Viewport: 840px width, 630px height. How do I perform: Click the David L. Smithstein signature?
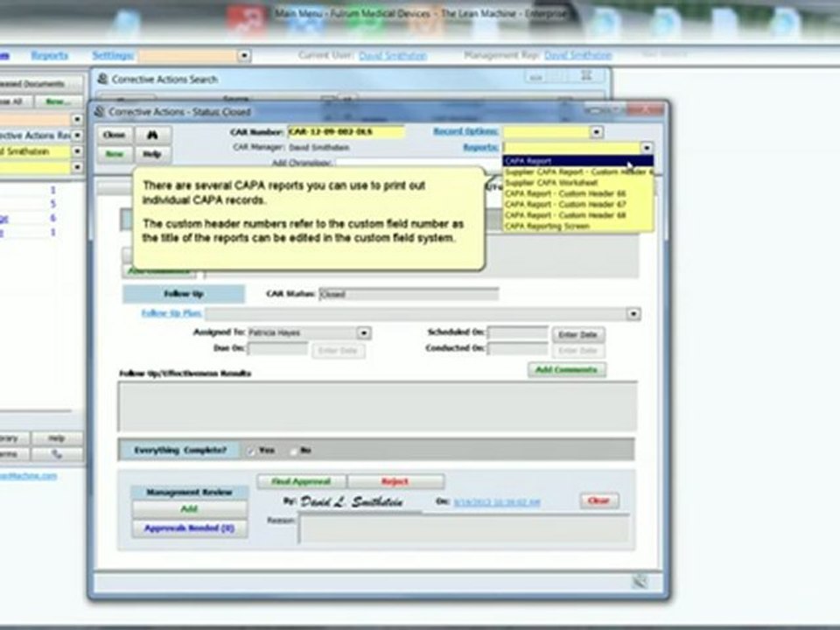(352, 502)
